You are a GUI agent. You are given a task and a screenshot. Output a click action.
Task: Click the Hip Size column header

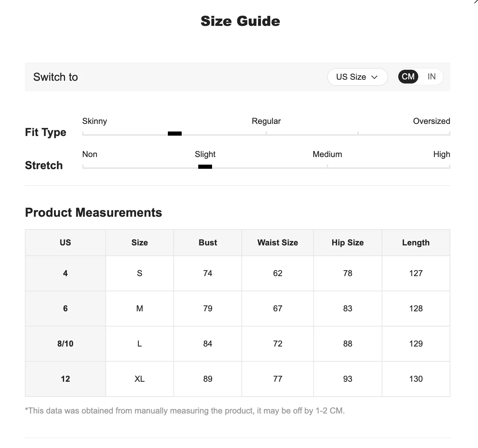[x=347, y=243]
